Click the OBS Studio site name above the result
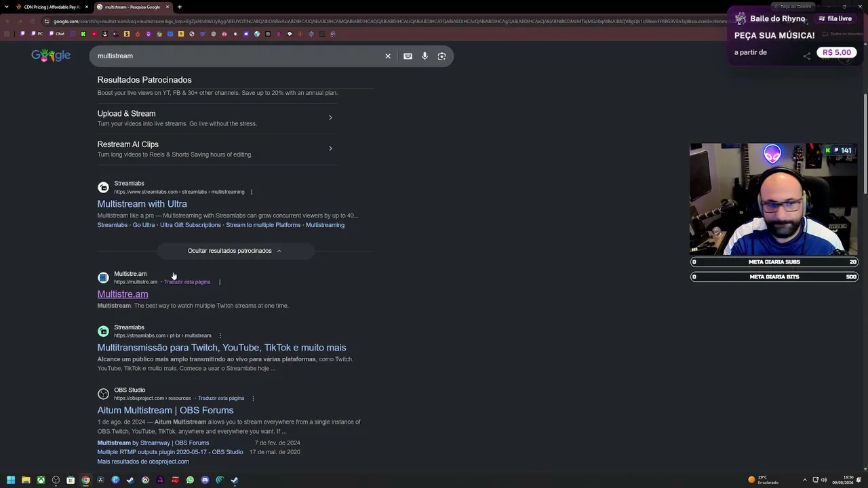 tap(130, 390)
